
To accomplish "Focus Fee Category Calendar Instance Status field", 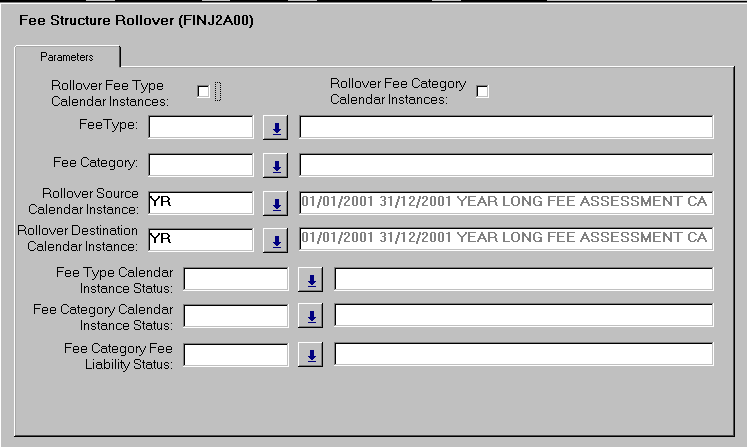I will pyautogui.click(x=236, y=316).
